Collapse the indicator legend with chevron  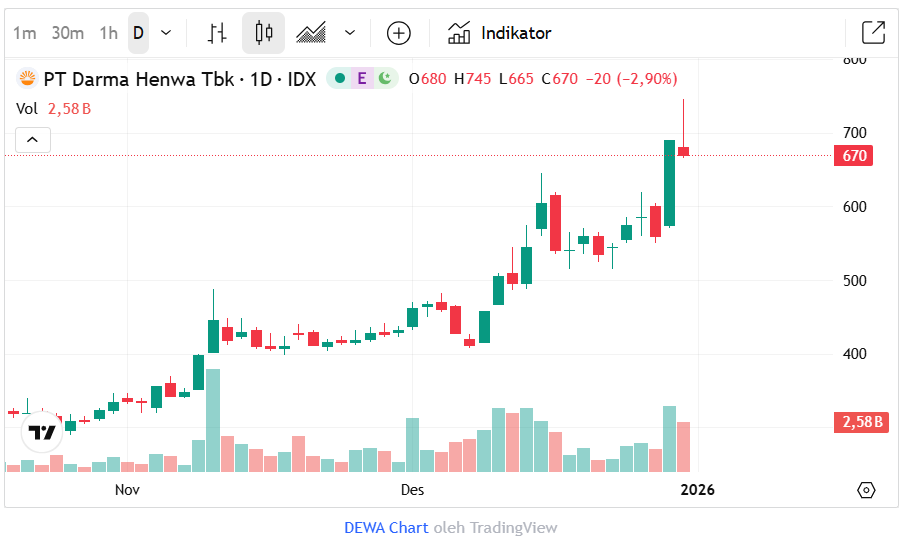pyautogui.click(x=32, y=140)
